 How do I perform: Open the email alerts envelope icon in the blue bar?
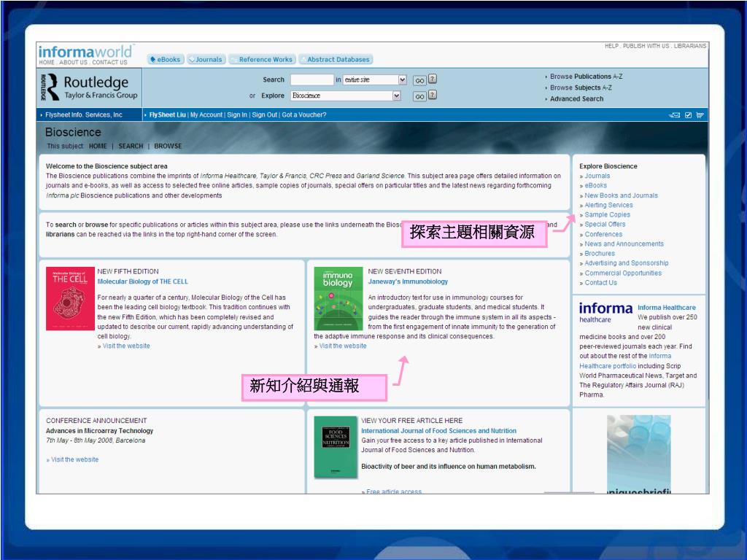[674, 114]
